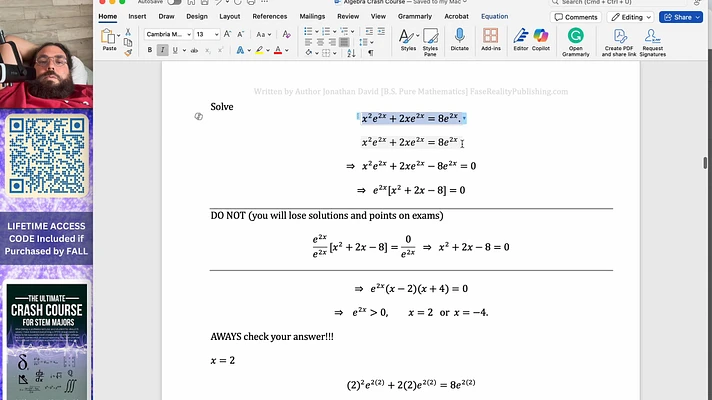
Task: Activate the Format Painter brush
Action: pyautogui.click(x=128, y=53)
